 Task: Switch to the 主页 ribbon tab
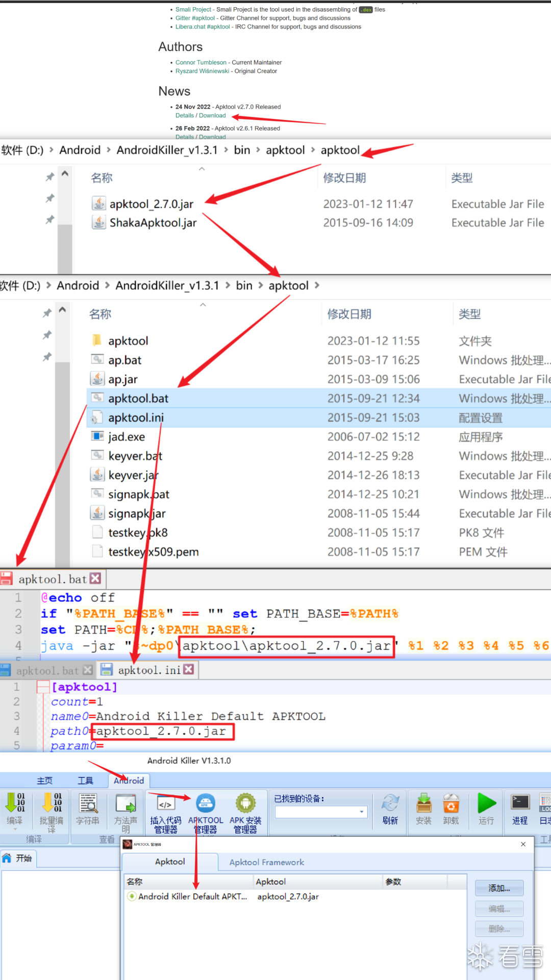coord(45,780)
